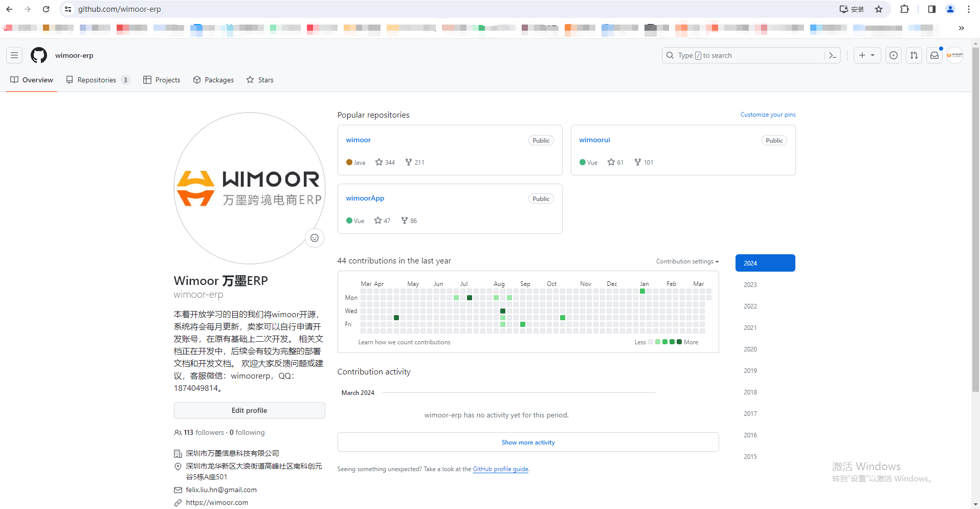
Task: Show more bookmarks with the double chevron
Action: (x=961, y=28)
